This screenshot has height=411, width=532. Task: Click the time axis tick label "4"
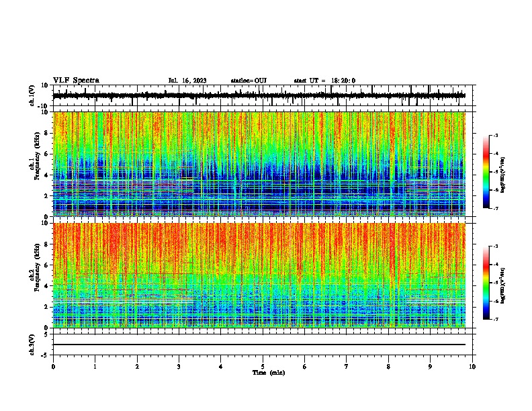coord(221,367)
